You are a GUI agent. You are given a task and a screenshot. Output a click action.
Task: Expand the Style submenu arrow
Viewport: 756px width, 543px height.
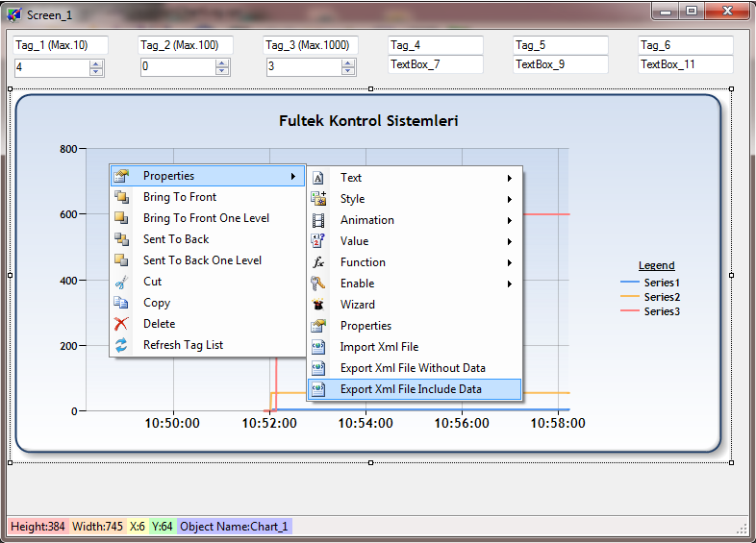pos(510,199)
